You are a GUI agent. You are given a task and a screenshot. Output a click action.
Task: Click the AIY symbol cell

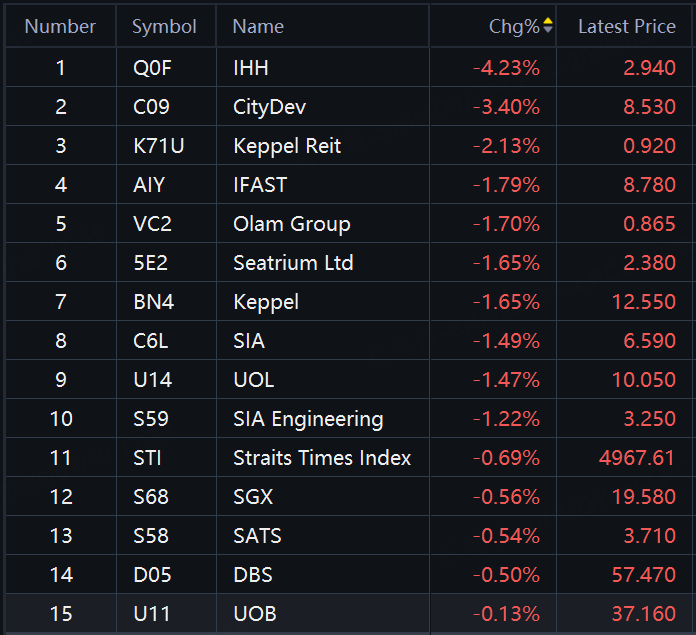click(149, 185)
